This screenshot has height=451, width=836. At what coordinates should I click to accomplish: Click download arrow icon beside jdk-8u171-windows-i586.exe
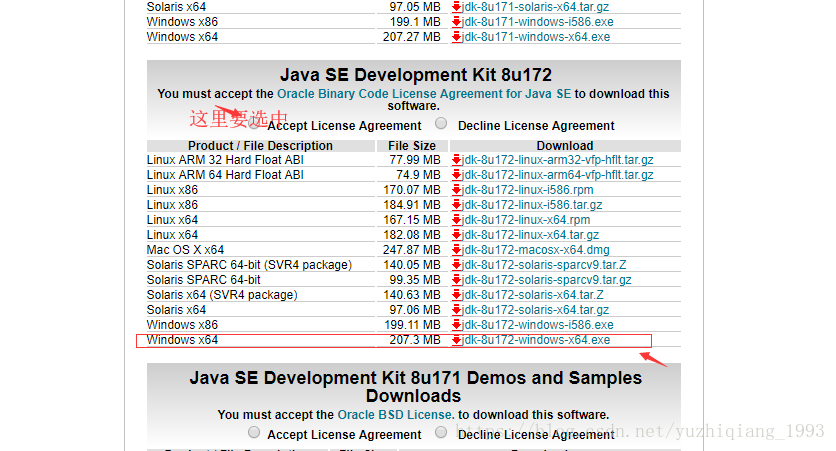tap(456, 22)
